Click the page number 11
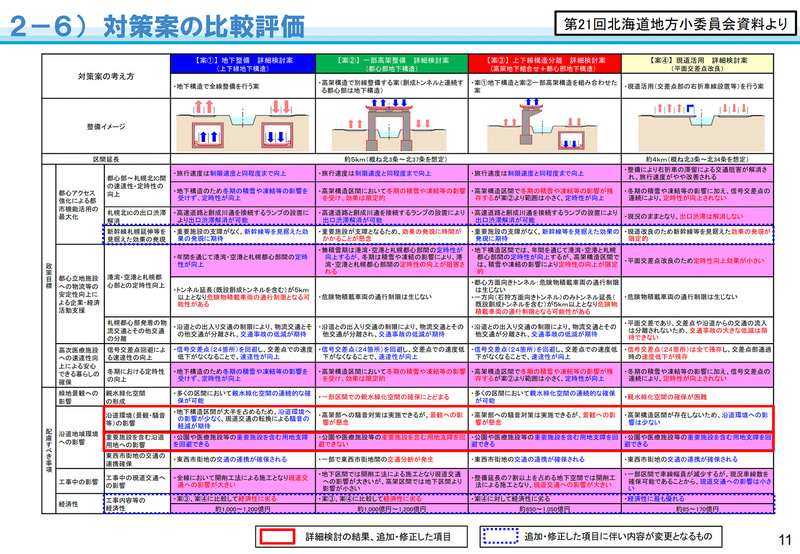 point(785,539)
